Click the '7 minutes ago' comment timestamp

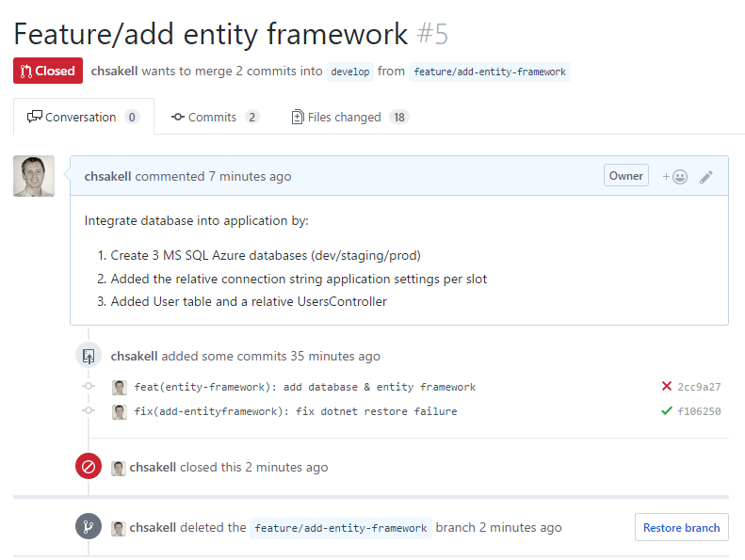tap(250, 176)
